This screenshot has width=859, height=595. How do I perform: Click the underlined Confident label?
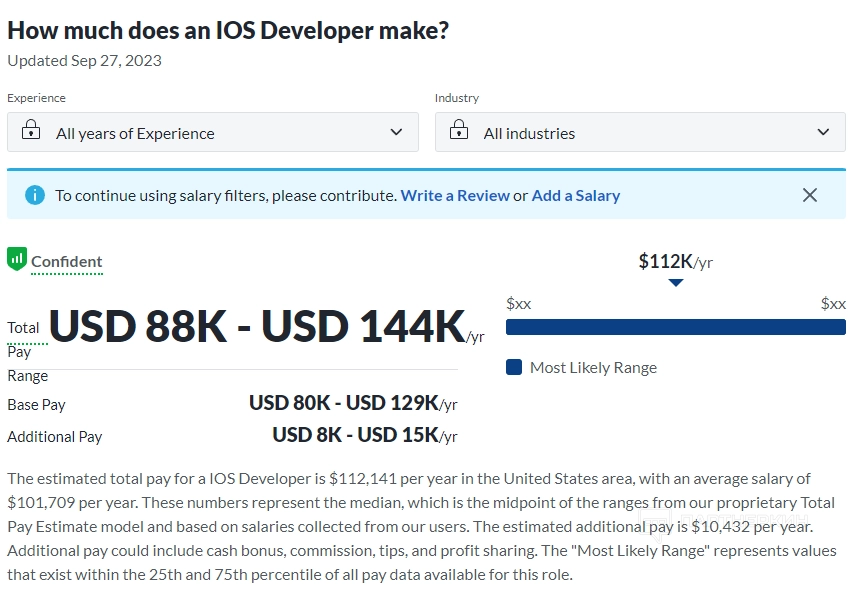(x=67, y=262)
